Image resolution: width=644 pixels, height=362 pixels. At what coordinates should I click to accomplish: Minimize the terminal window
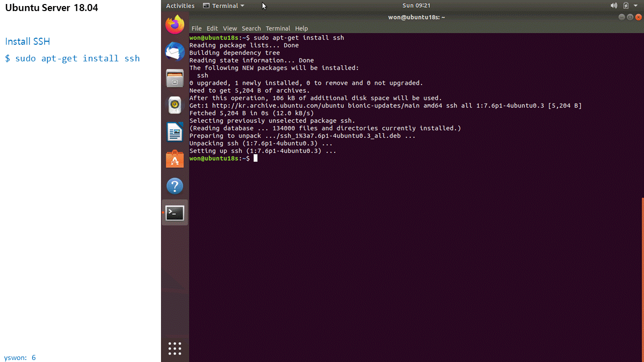pyautogui.click(x=622, y=17)
